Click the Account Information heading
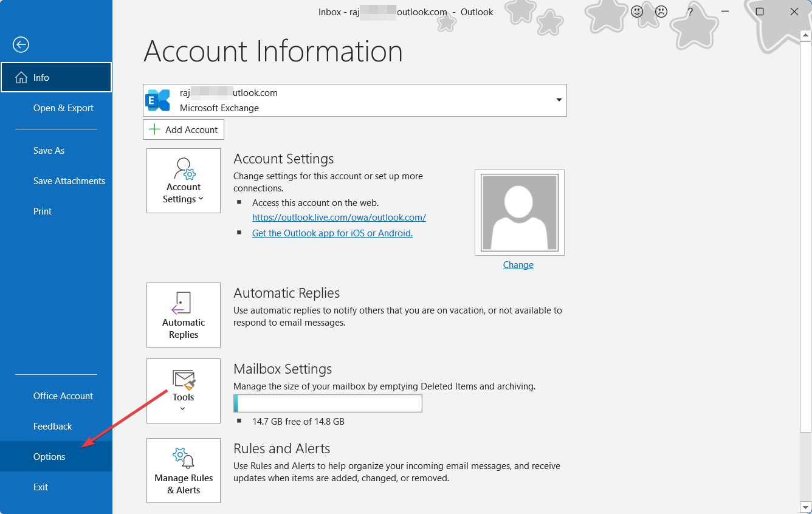This screenshot has height=514, width=812. [273, 51]
